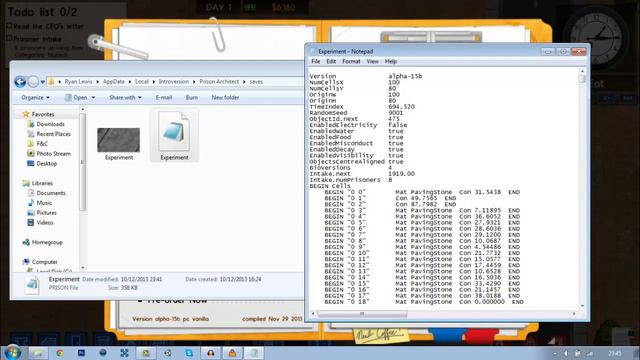Select Introversion in the address path
The height and width of the screenshot is (360, 640).
[x=173, y=82]
